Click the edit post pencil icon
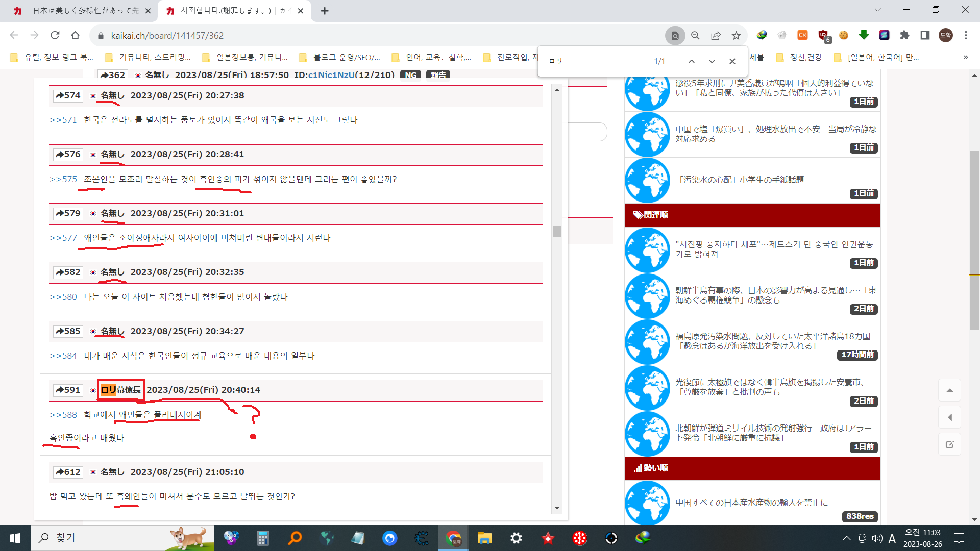This screenshot has width=980, height=551. [949, 444]
